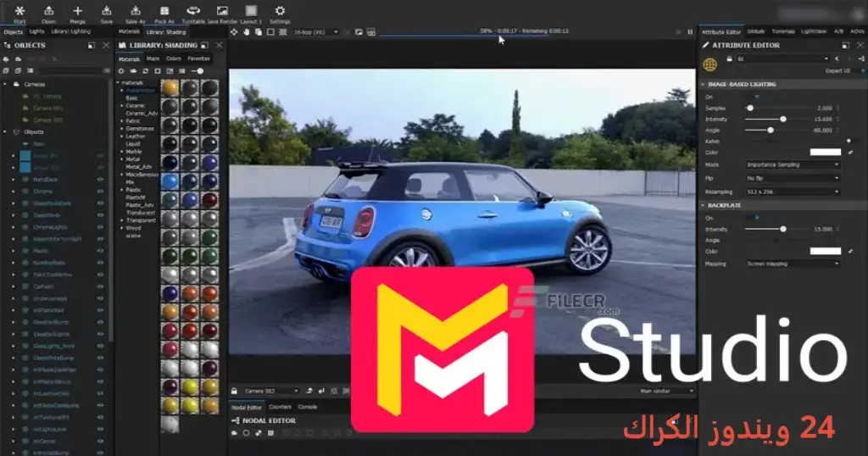868x456 pixels.
Task: Click the lock icon in Attribute Editor
Action: 729,58
